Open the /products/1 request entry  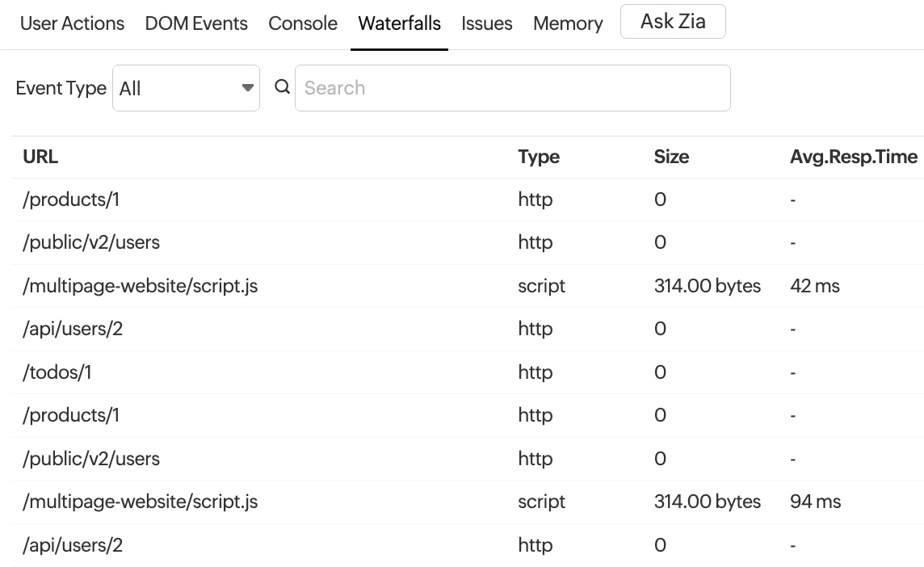pos(70,199)
